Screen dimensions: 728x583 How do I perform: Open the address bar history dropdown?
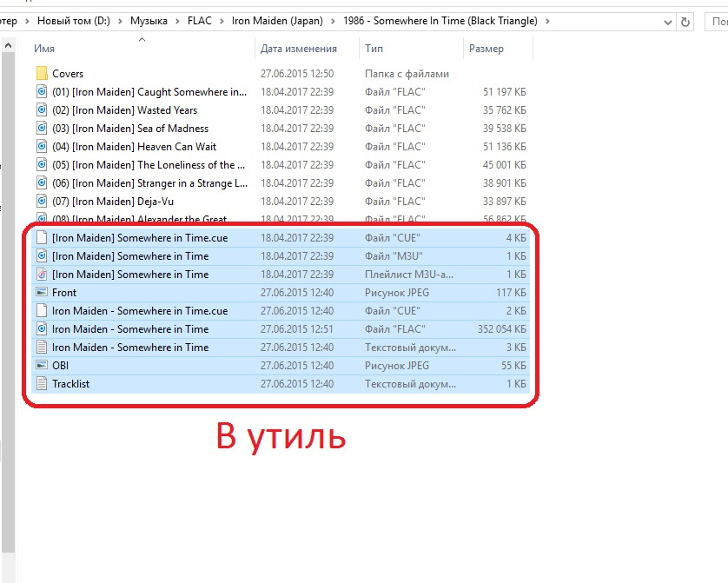668,22
